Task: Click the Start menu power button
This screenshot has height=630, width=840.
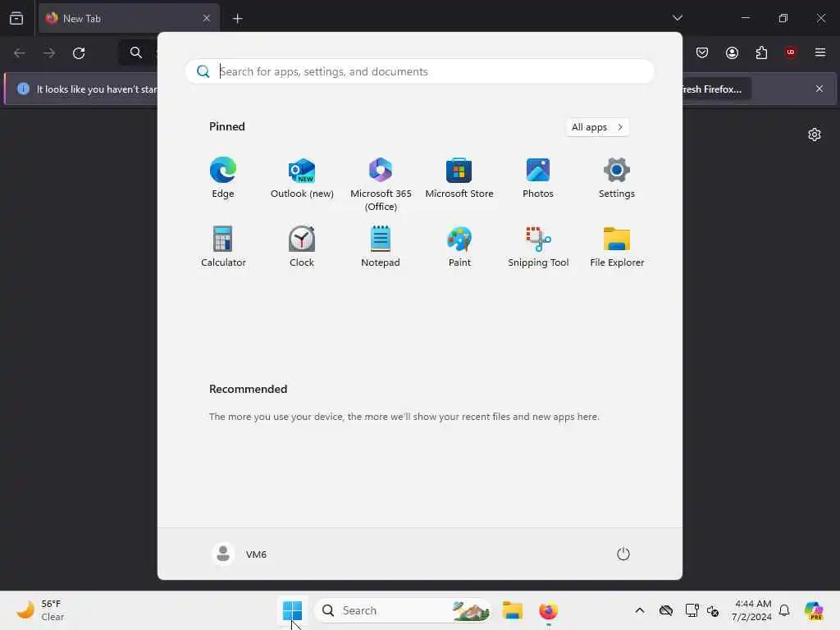Action: (623, 554)
